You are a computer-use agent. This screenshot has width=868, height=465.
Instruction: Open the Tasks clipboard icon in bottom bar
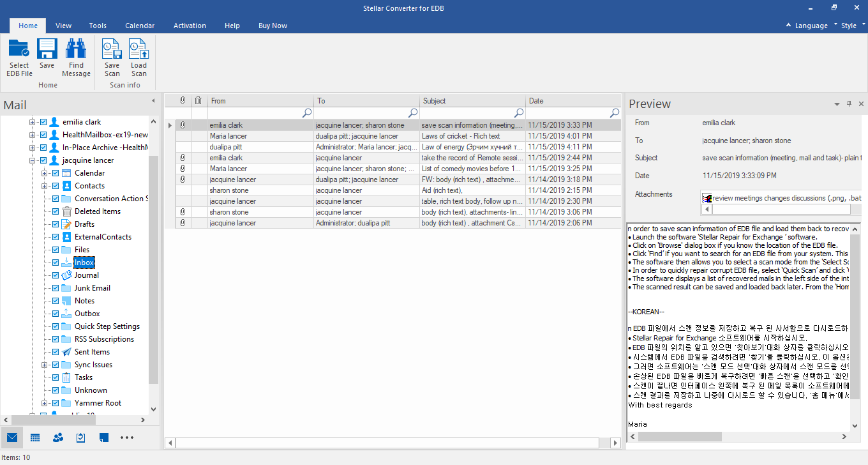coord(81,438)
